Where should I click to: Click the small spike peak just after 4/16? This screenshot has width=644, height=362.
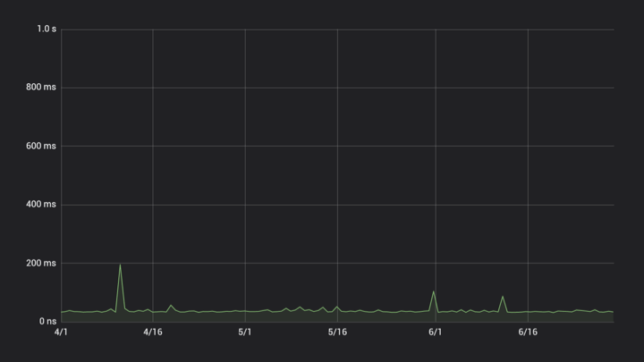pos(171,306)
